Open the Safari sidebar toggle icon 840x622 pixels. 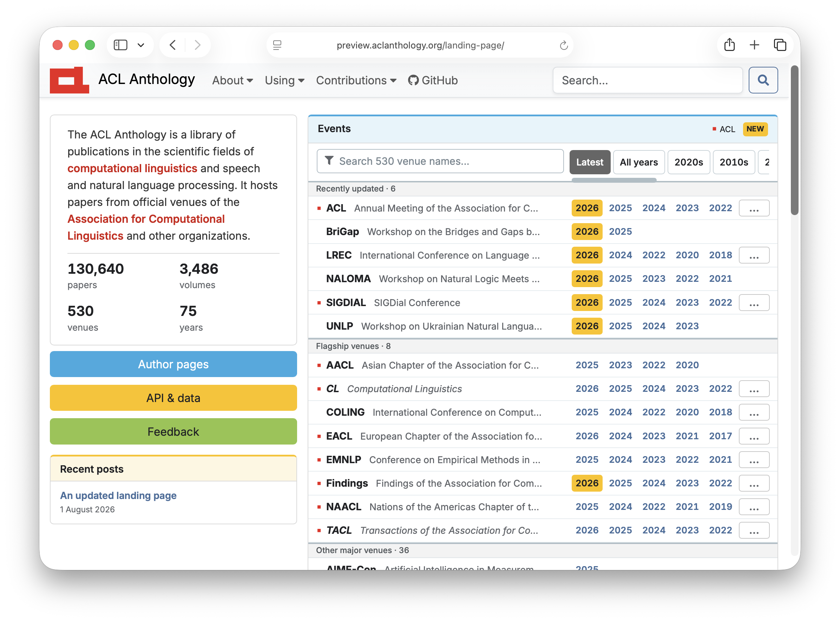click(x=120, y=45)
